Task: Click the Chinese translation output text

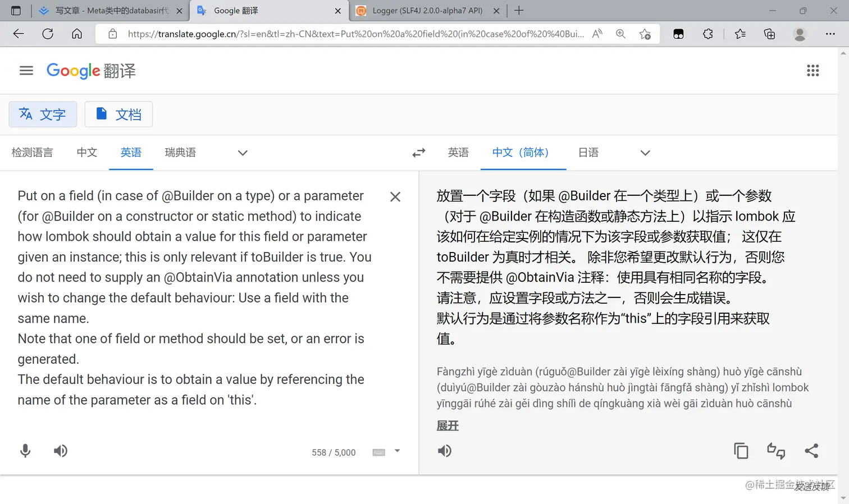Action: point(616,267)
